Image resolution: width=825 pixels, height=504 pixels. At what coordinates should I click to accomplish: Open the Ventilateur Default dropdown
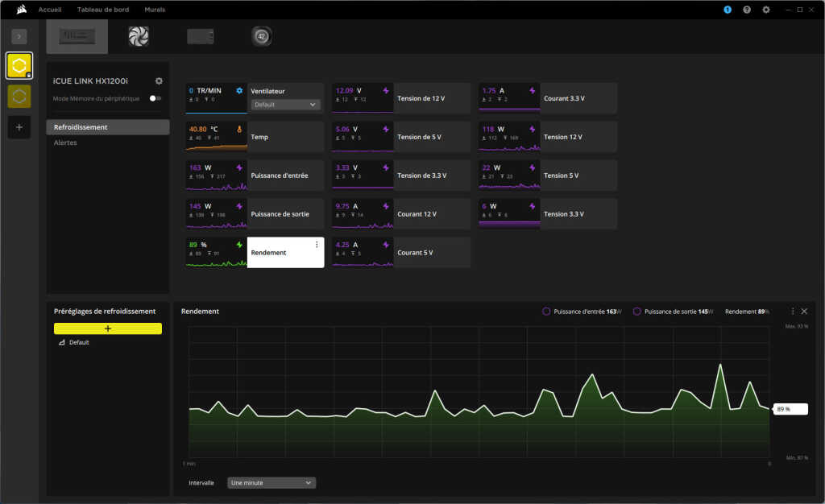point(285,105)
